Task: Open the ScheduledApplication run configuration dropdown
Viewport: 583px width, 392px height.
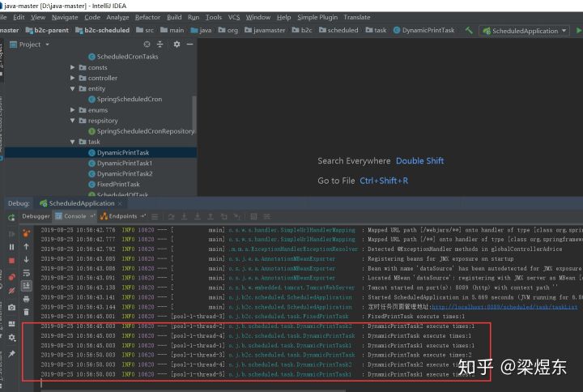Action: click(525, 31)
